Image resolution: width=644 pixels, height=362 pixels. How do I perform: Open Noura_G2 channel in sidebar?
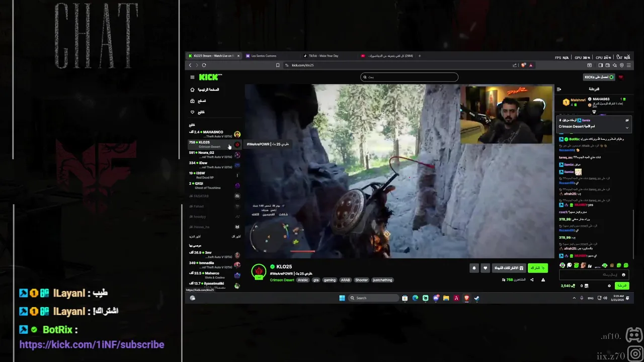click(214, 155)
